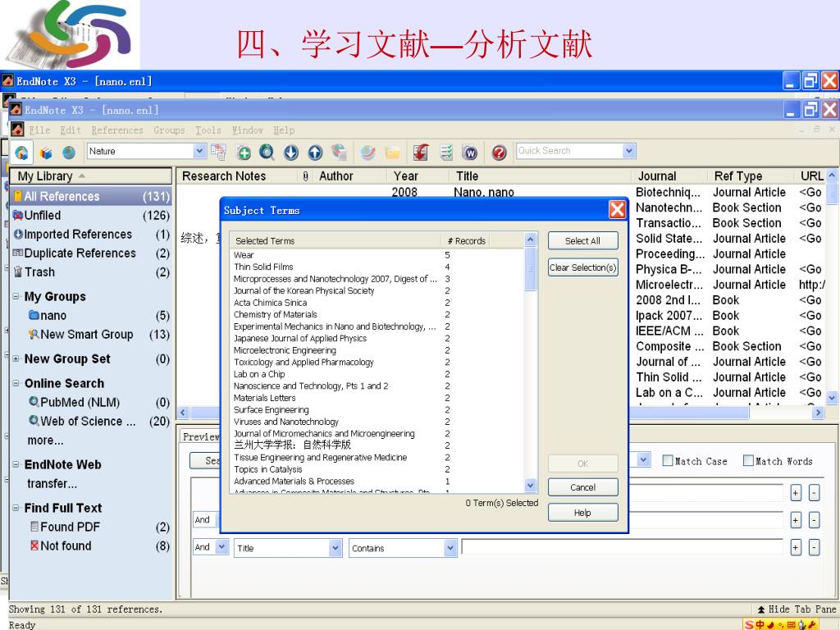This screenshot has height=630, width=840.
Task: Click the Export up-arrow toolbar icon
Action: coord(315,153)
